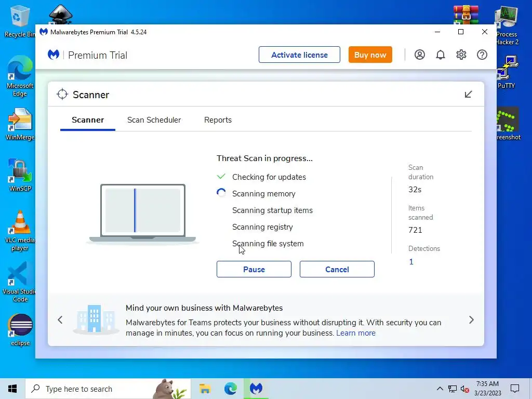Open the Inkscape desktop icon
This screenshot has height=399, width=532.
60,14
